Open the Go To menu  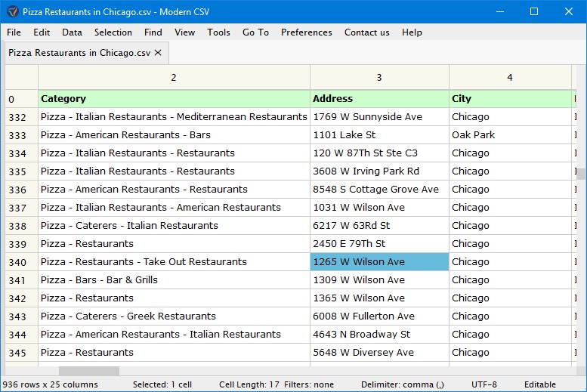[255, 32]
